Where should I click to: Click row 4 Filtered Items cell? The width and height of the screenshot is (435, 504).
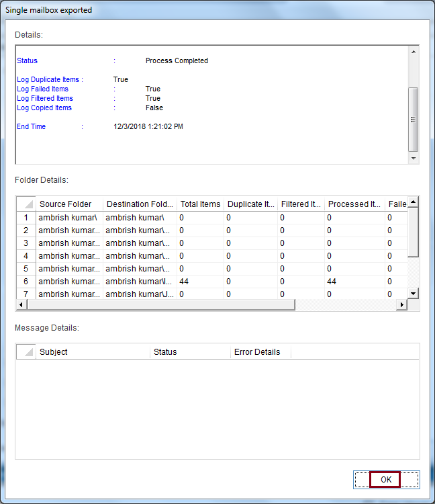click(x=301, y=256)
